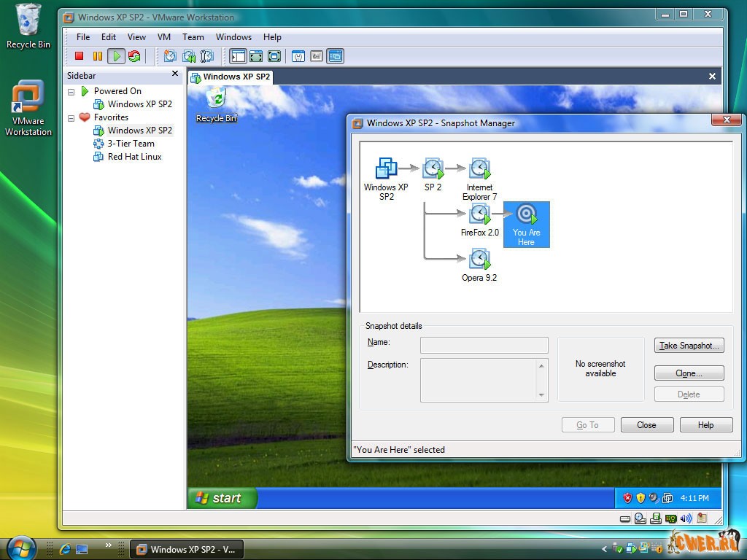Click the Take Snapshot... button

689,346
